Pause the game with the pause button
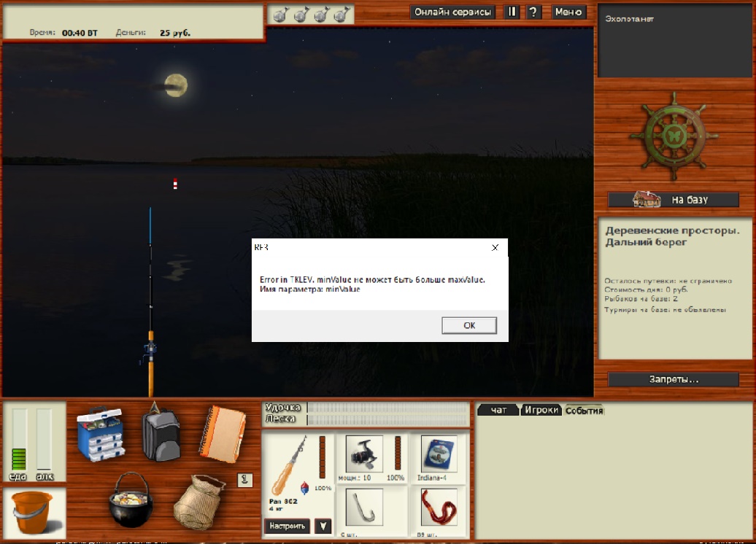This screenshot has height=544, width=756. click(512, 12)
